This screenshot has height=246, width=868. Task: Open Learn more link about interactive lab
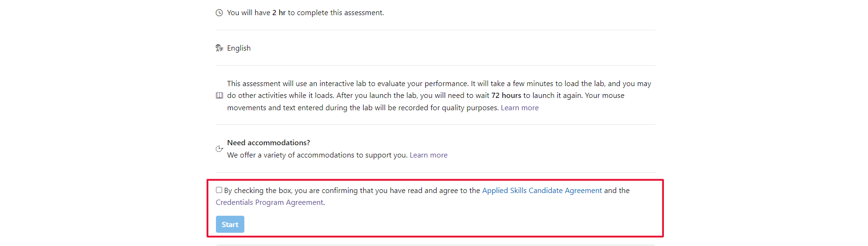tap(519, 108)
